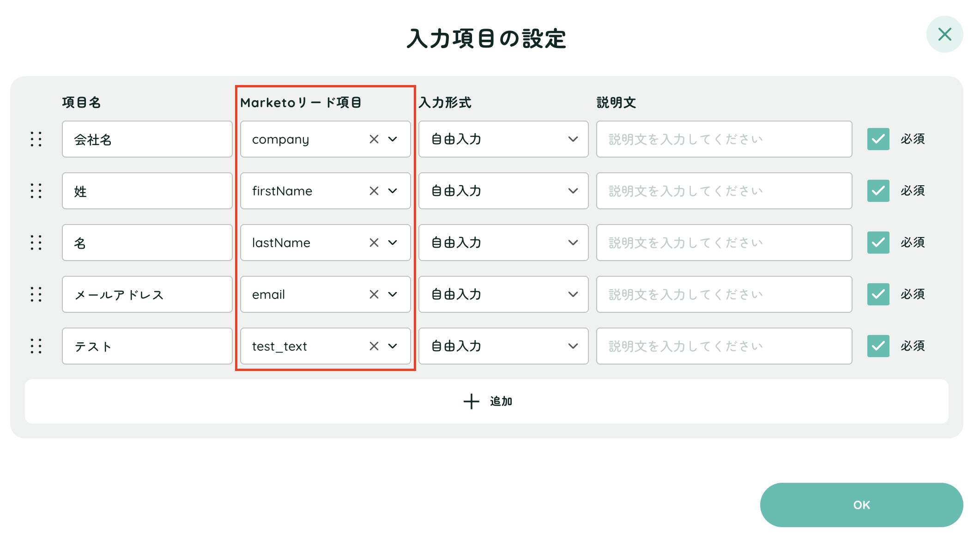The image size is (980, 535).
Task: Expand the test_text Marketo field dropdown
Action: [x=393, y=346]
